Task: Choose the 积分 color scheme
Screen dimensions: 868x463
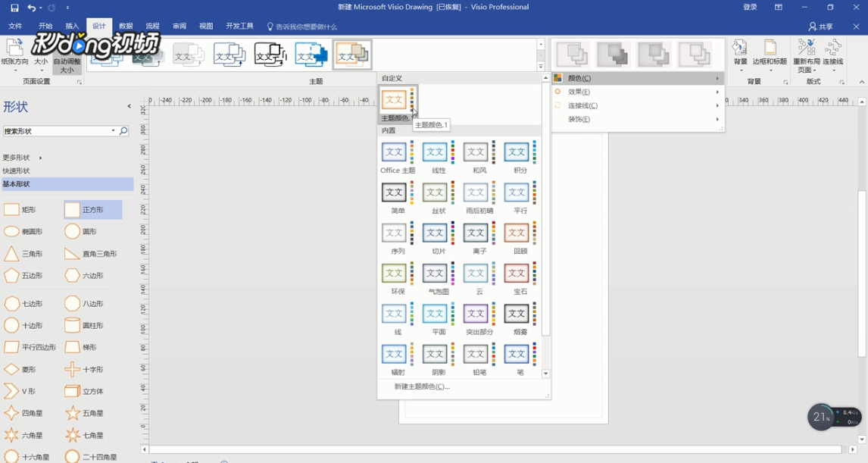Action: [520, 158]
